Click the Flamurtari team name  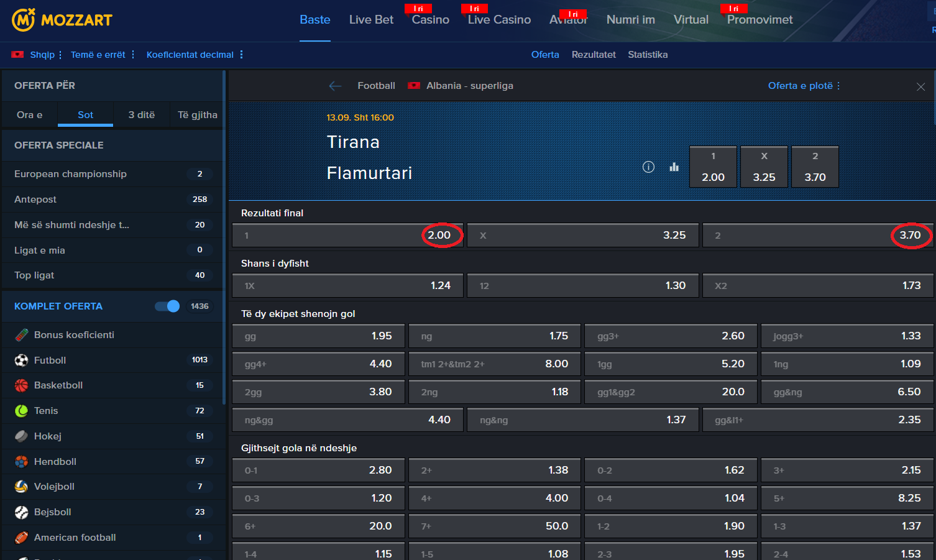[369, 173]
